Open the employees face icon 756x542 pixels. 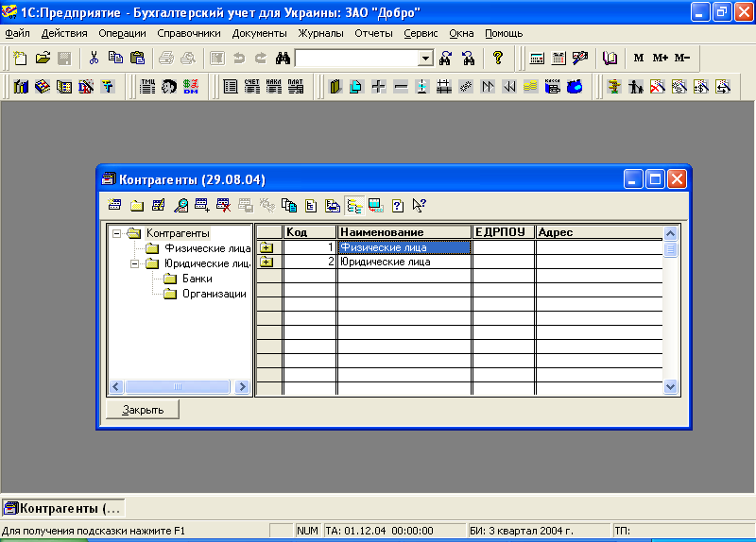[x=169, y=87]
